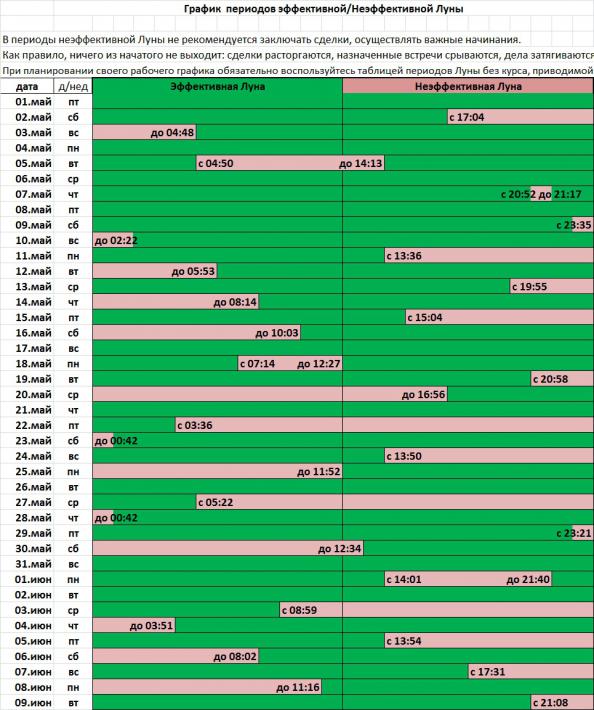
Task: Select the cell 'до 04:48'
Action: [144, 133]
